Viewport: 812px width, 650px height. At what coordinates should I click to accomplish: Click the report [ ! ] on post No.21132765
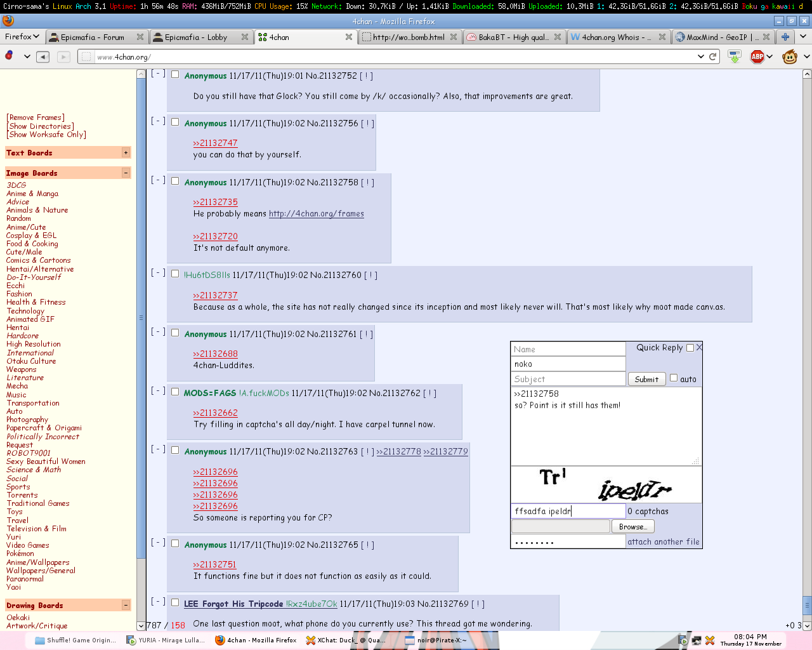pos(367,545)
